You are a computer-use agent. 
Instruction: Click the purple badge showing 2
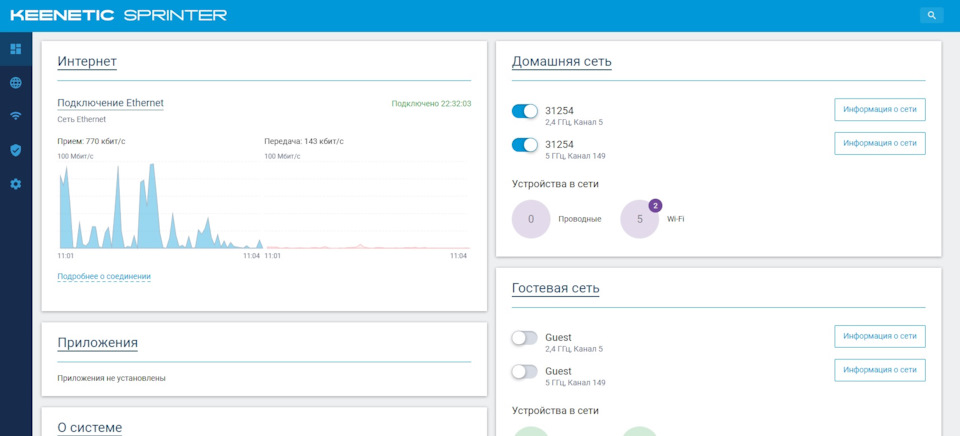(x=655, y=206)
